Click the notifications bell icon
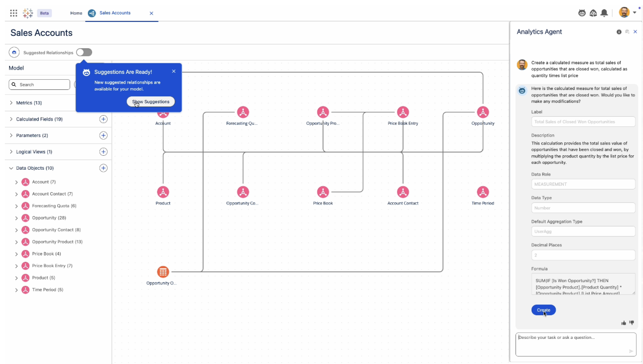The height and width of the screenshot is (364, 643). click(x=604, y=13)
